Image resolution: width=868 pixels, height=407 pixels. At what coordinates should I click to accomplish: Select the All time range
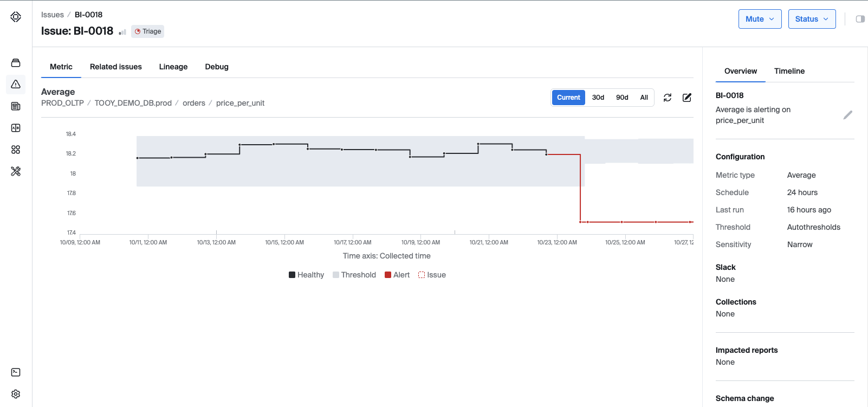coord(644,98)
